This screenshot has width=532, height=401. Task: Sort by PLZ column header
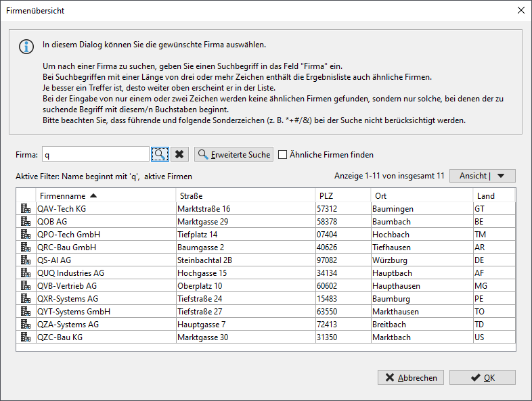click(343, 195)
